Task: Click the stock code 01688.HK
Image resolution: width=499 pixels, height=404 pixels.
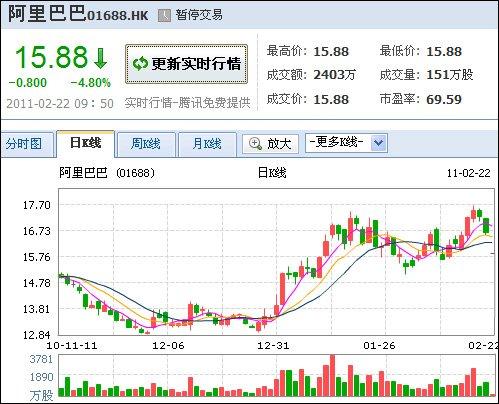Action: tap(117, 16)
